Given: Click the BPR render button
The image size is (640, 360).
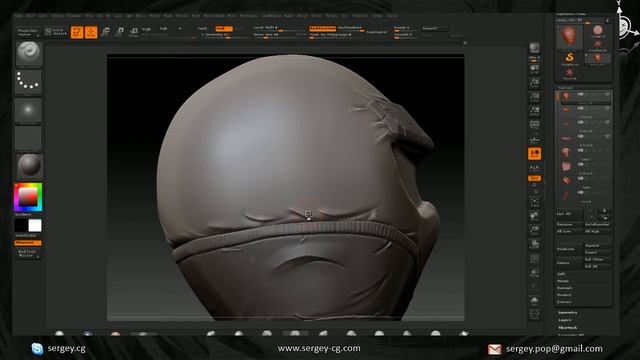Looking at the screenshot, I should [534, 48].
